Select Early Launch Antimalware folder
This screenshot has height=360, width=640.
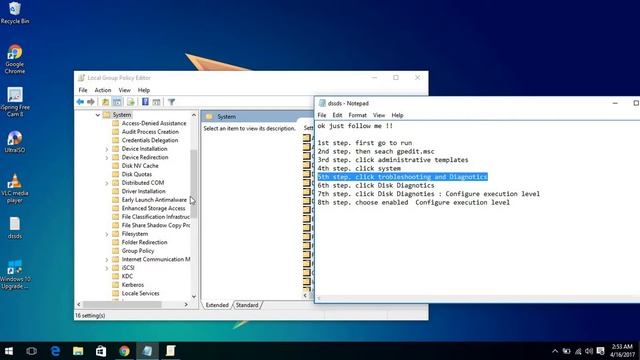(x=149, y=200)
